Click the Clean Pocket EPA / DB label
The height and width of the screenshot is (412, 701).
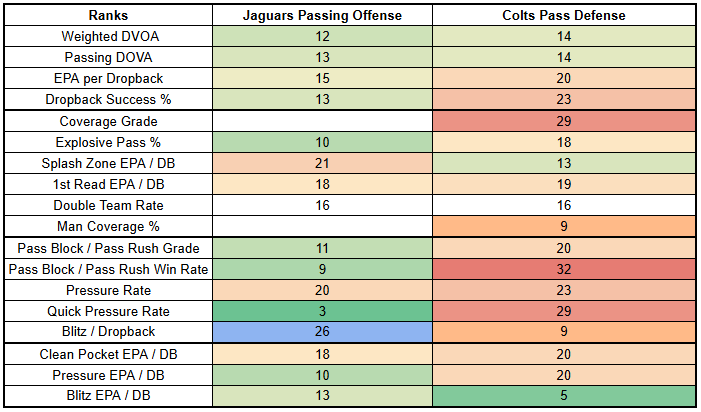pyautogui.click(x=106, y=354)
